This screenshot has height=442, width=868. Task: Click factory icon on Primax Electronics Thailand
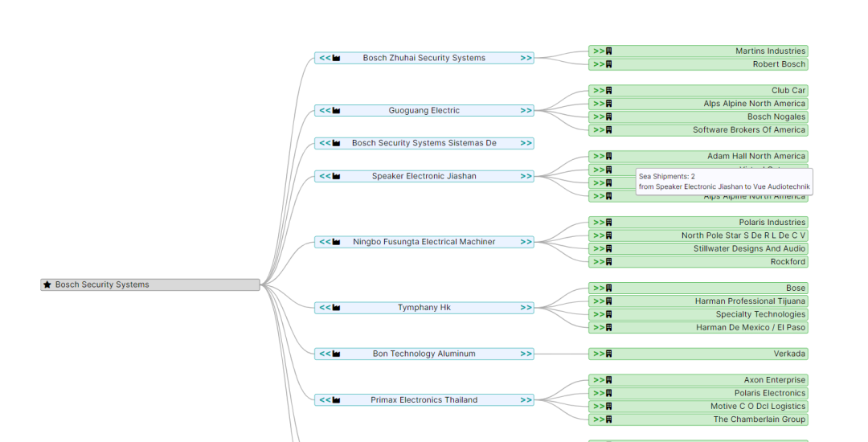[336, 400]
